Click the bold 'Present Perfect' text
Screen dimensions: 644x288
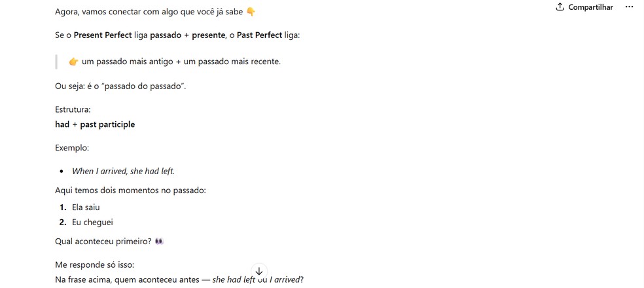coord(103,35)
